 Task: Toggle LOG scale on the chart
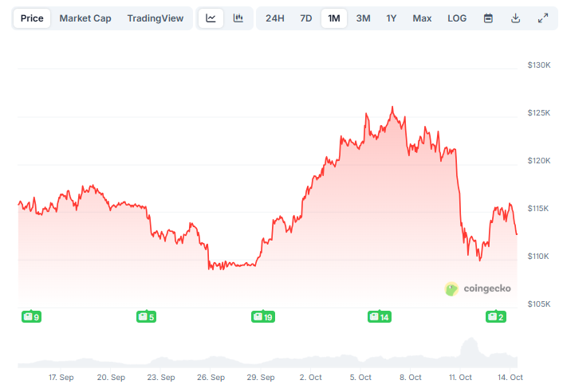pos(457,18)
